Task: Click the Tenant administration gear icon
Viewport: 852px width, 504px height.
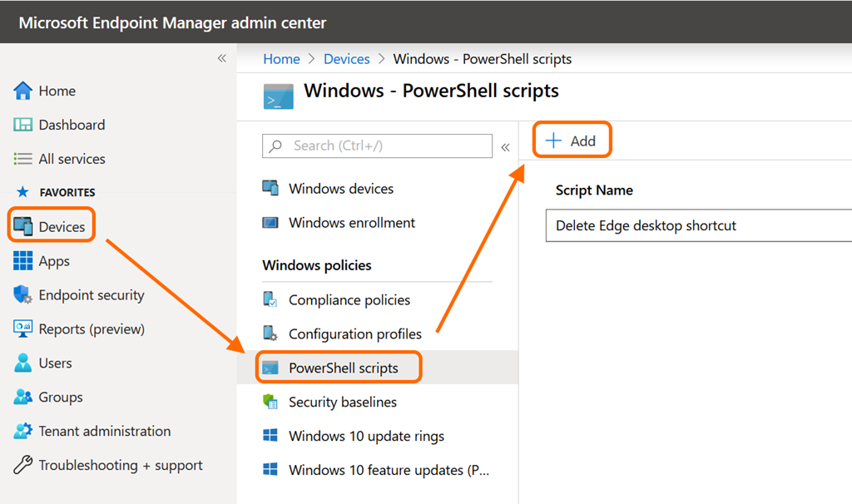Action: pos(23,432)
